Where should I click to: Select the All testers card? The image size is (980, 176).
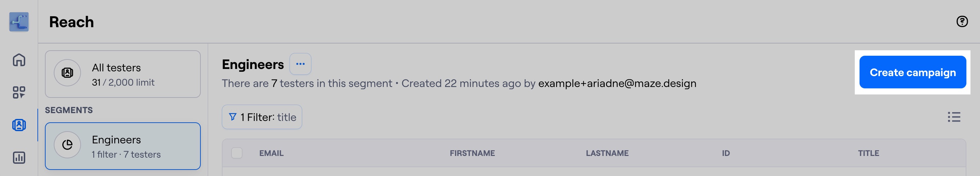coord(122,74)
